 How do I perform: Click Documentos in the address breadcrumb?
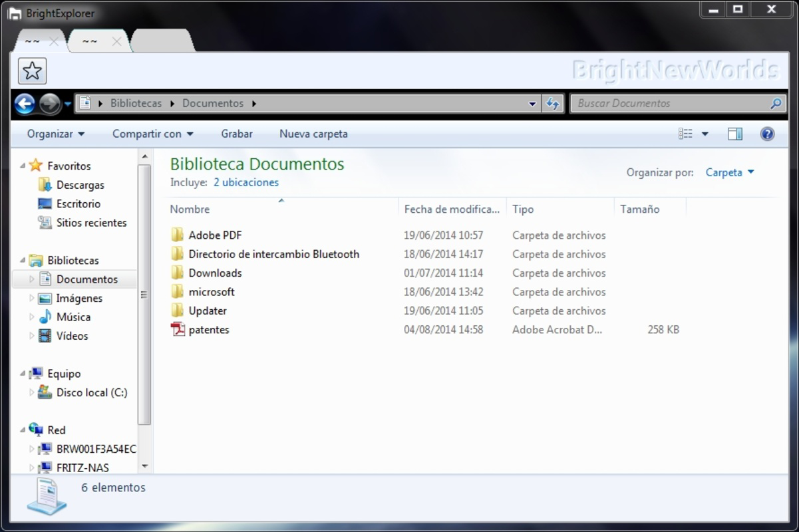pos(213,103)
